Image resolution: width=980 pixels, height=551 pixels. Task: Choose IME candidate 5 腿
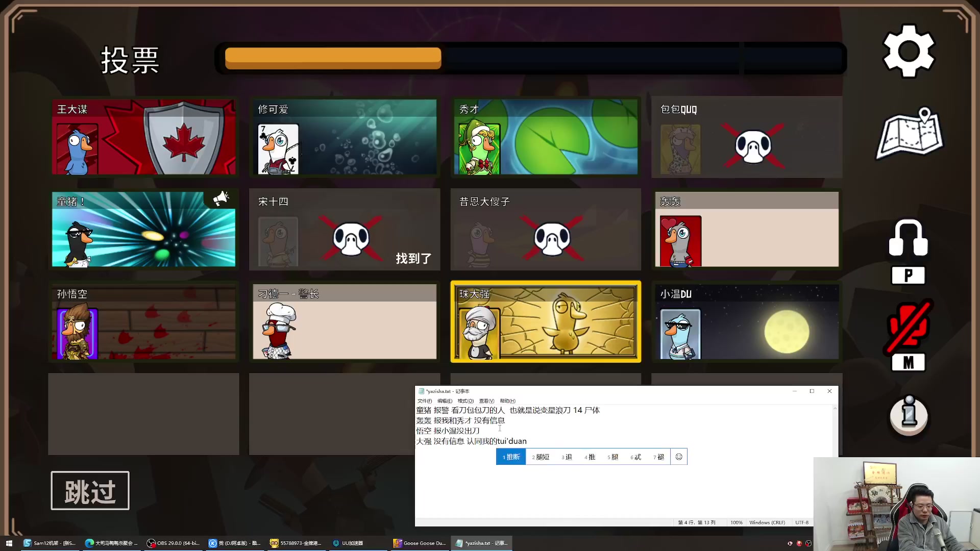click(x=612, y=457)
